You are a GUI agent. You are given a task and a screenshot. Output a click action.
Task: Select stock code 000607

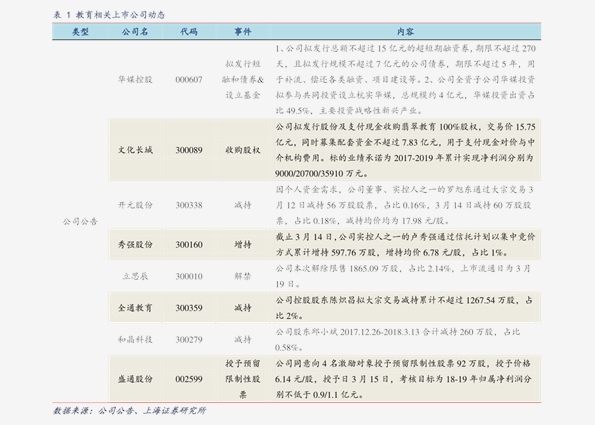189,80
